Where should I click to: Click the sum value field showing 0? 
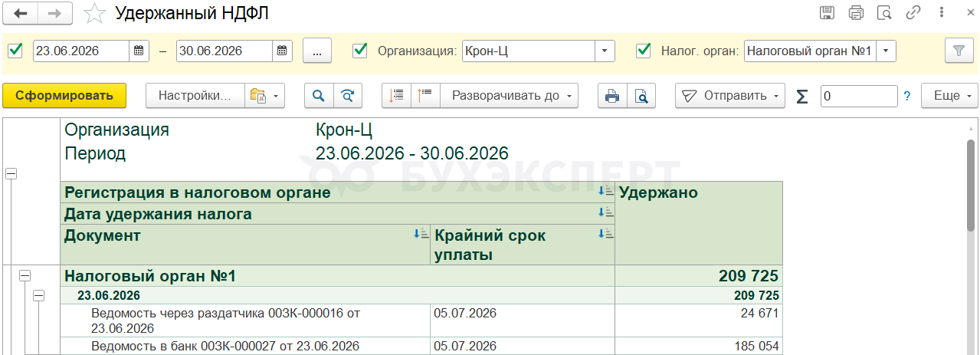859,96
